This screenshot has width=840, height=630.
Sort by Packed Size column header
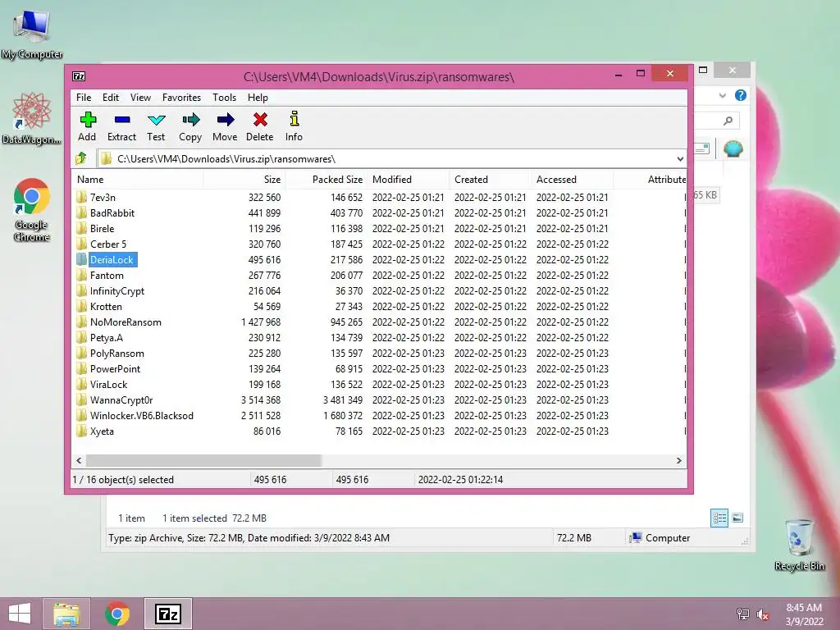326,180
